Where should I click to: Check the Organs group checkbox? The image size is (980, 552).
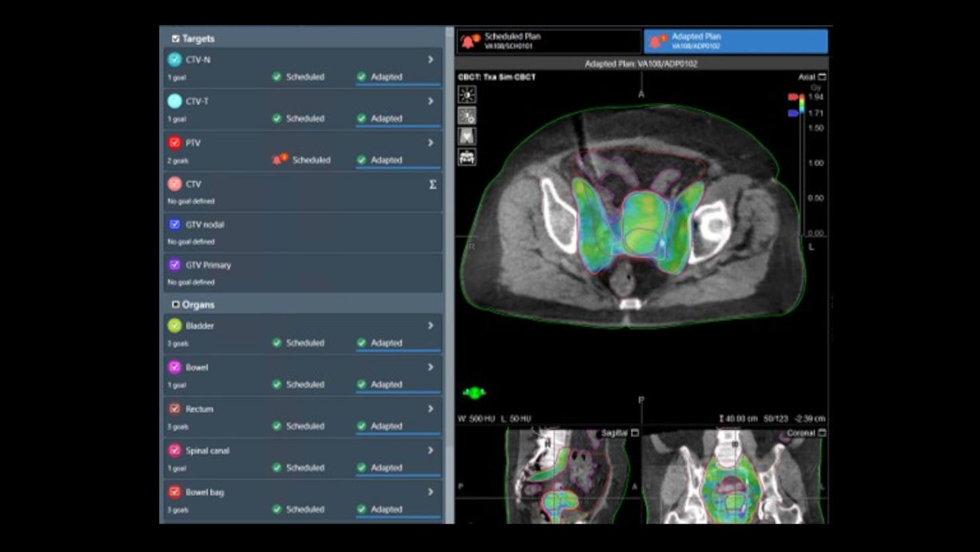[176, 305]
